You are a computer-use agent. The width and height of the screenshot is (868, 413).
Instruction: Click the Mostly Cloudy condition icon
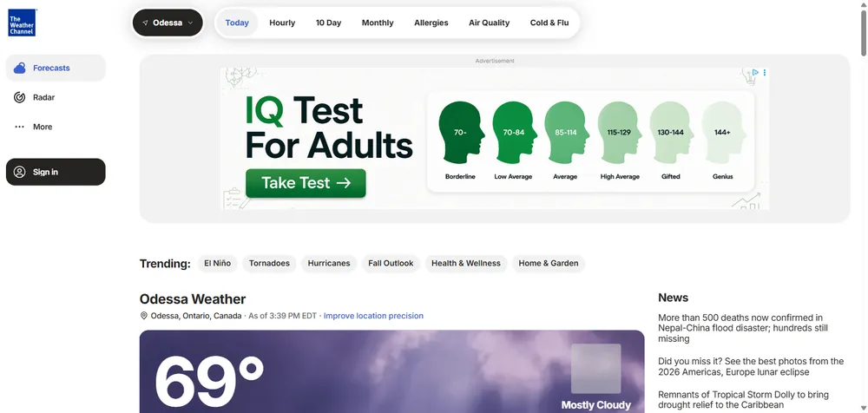pyautogui.click(x=596, y=369)
